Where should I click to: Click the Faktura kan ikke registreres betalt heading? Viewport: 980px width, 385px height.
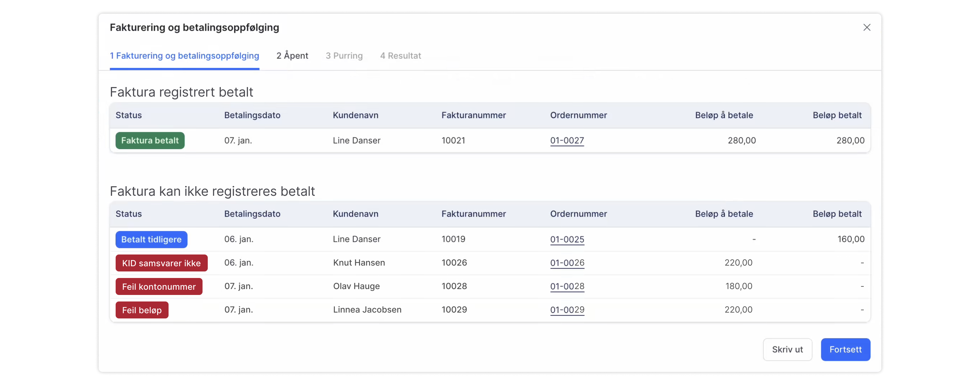click(212, 191)
